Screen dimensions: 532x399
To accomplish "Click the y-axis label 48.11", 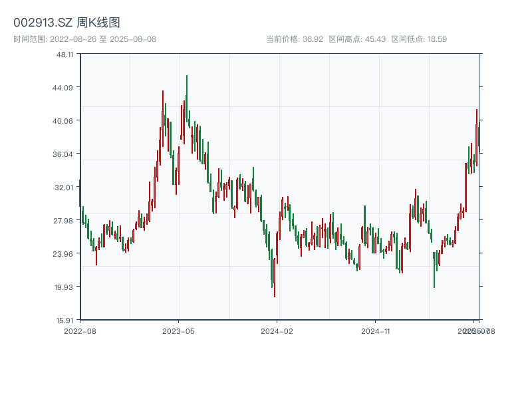I will pos(65,55).
